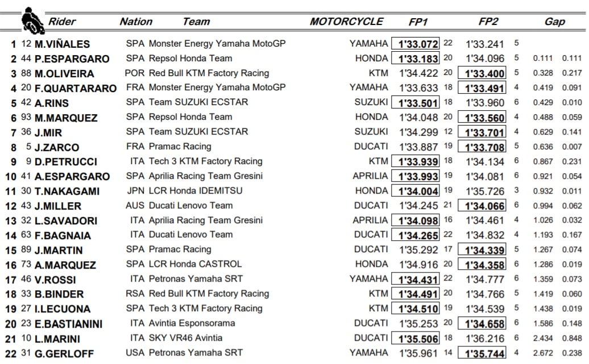The height and width of the screenshot is (364, 589).
Task: Click the motorcycle rider logo icon
Action: (x=33, y=21)
